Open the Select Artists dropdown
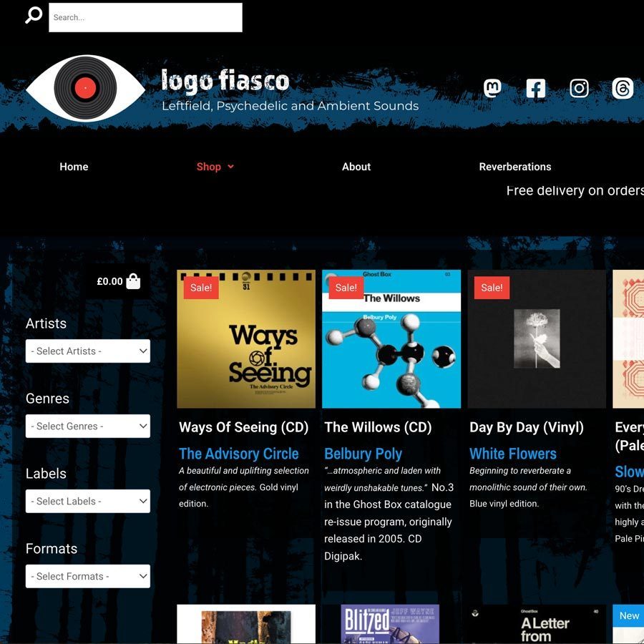The height and width of the screenshot is (644, 644). [88, 351]
